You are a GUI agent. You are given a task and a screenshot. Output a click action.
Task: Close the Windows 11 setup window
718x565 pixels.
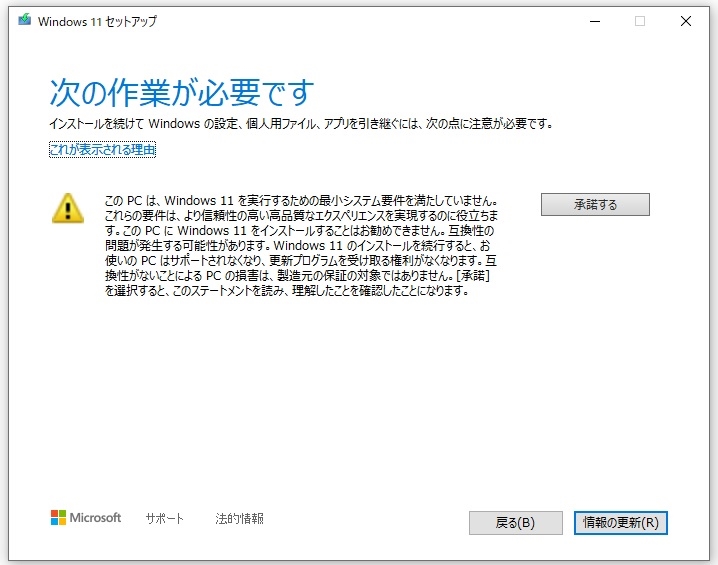coord(685,21)
